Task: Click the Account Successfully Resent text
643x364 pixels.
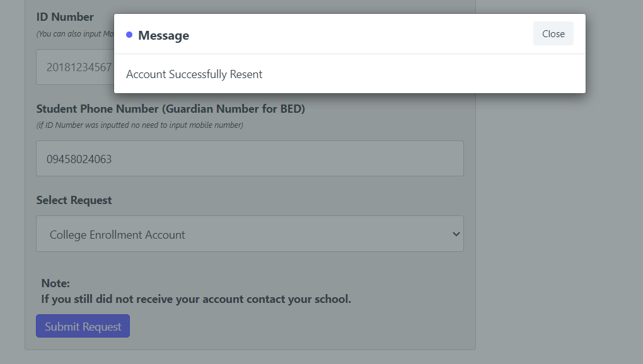Action: click(x=194, y=74)
